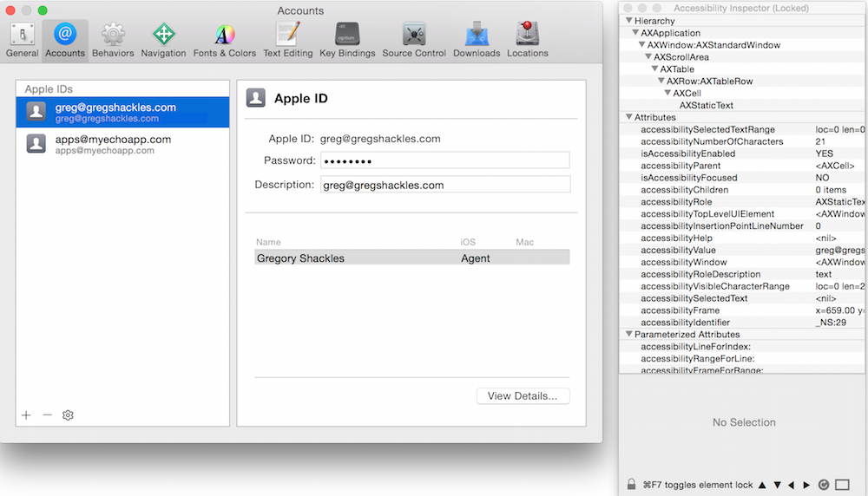Select the Accounts preferences tab
868x496 pixels.
pos(65,41)
